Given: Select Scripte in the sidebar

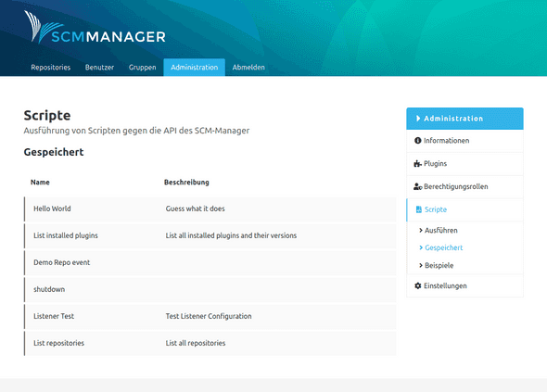Looking at the screenshot, I should [464, 209].
